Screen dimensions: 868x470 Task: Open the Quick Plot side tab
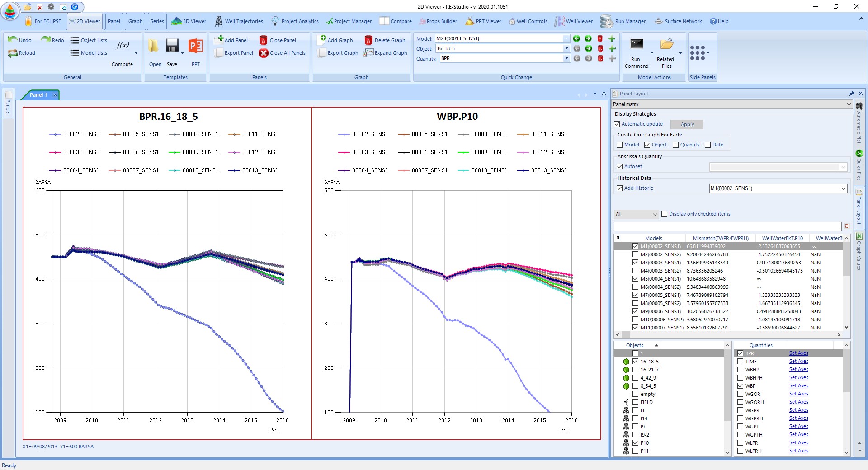click(859, 164)
